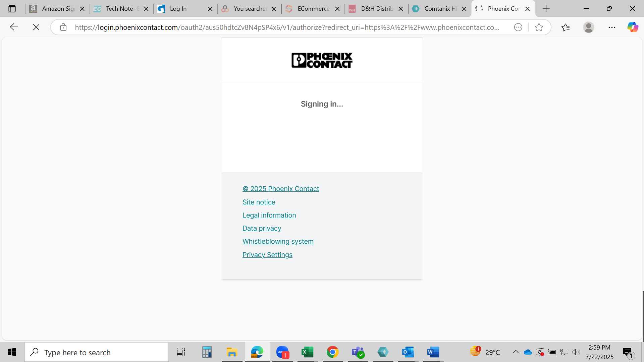
Task: Click the Phoenix Contact logo
Action: [322, 60]
